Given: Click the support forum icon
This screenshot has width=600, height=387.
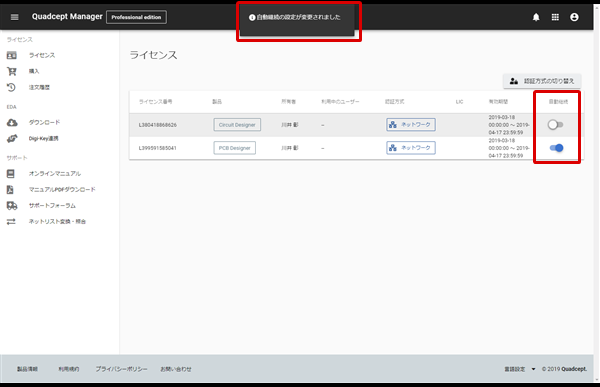Looking at the screenshot, I should coord(12,206).
